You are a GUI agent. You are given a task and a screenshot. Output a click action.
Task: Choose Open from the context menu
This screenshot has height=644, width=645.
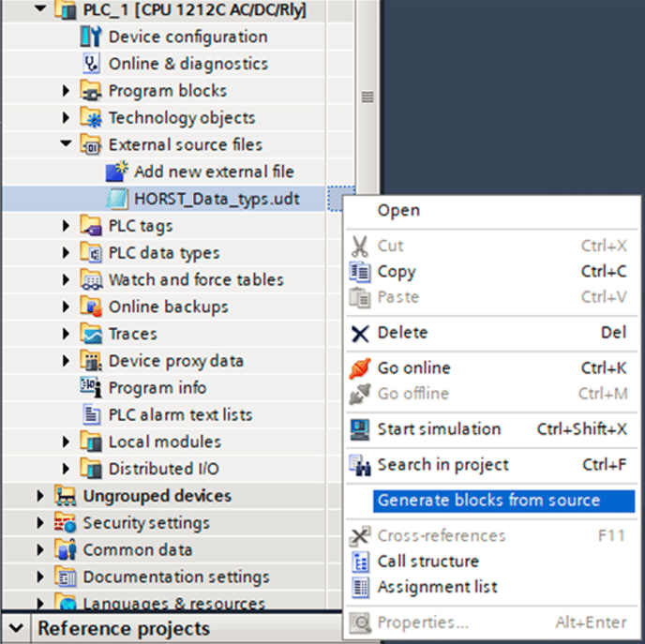pos(398,211)
